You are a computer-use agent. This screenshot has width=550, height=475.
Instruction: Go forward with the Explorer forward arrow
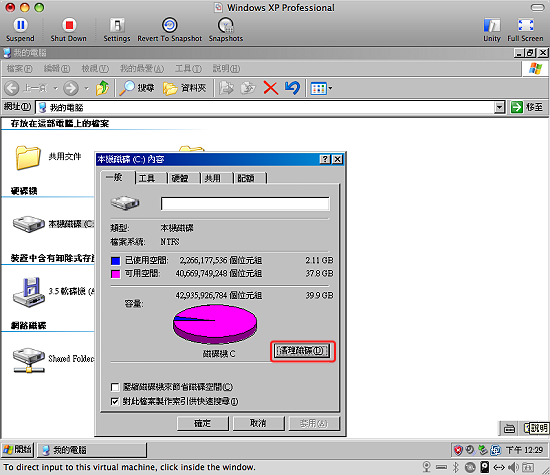pyautogui.click(x=71, y=88)
